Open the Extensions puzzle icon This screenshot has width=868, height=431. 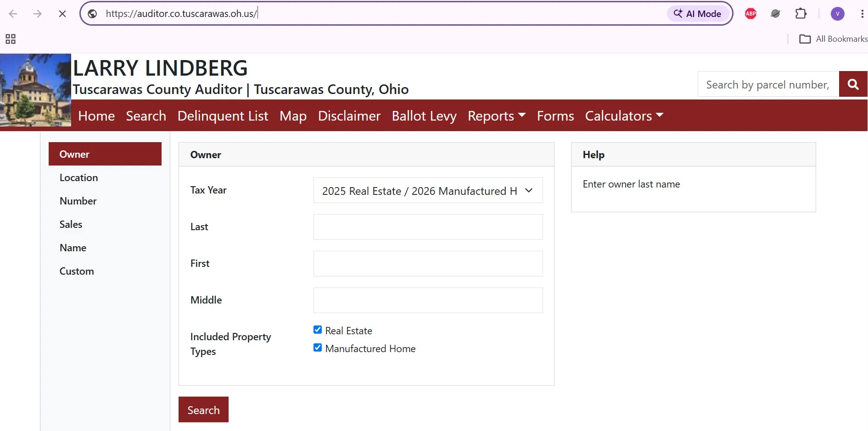[x=801, y=14]
